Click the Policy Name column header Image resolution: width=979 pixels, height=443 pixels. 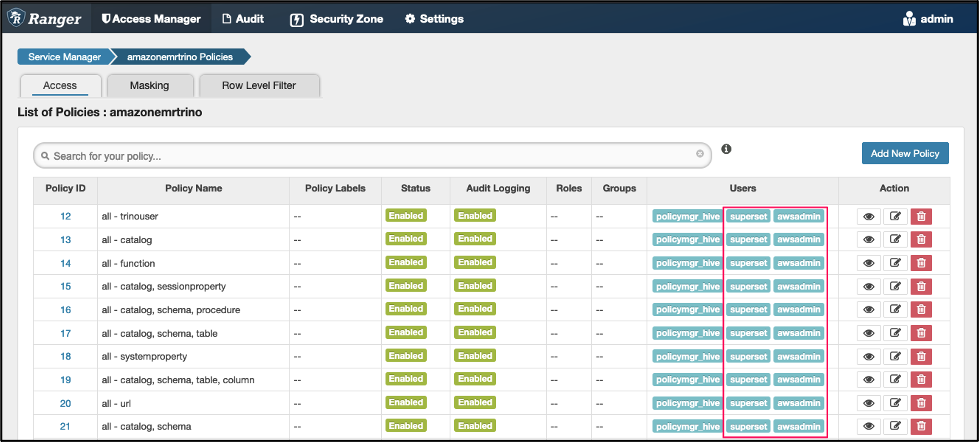click(194, 188)
